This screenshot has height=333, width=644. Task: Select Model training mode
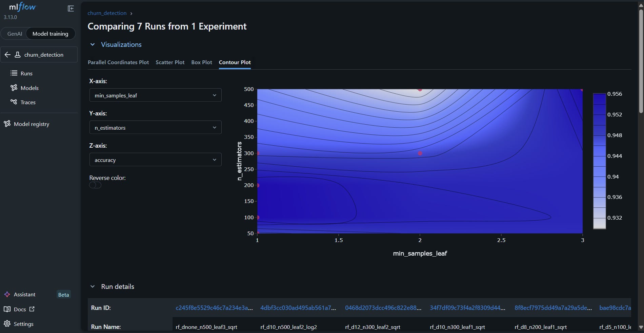tap(50, 34)
